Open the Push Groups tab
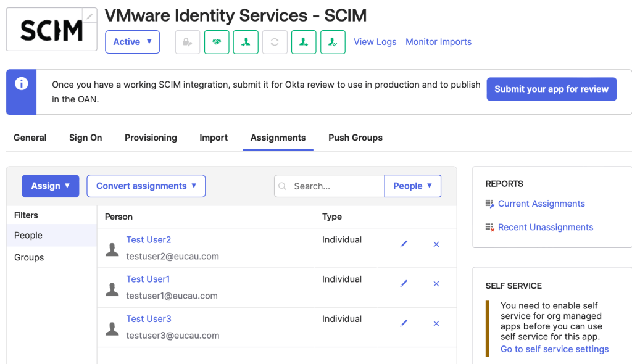The height and width of the screenshot is (364, 632). point(355,138)
